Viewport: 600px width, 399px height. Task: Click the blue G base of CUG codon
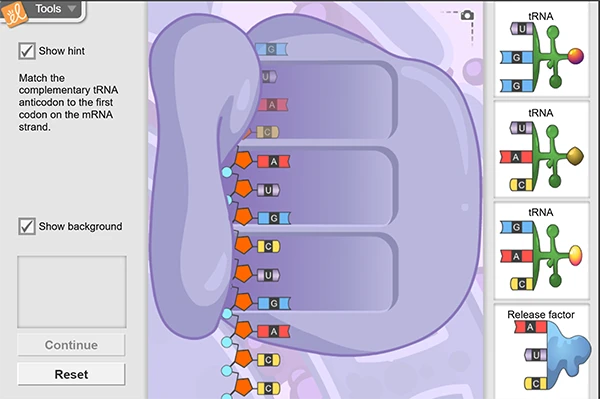pos(274,303)
